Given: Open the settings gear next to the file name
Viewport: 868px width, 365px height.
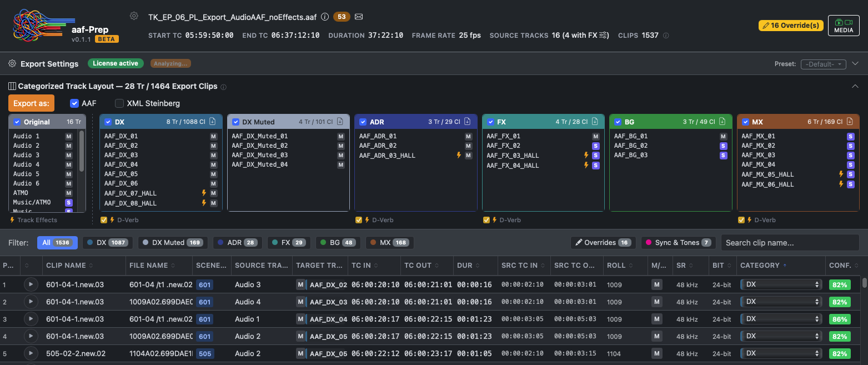Looking at the screenshot, I should point(134,16).
